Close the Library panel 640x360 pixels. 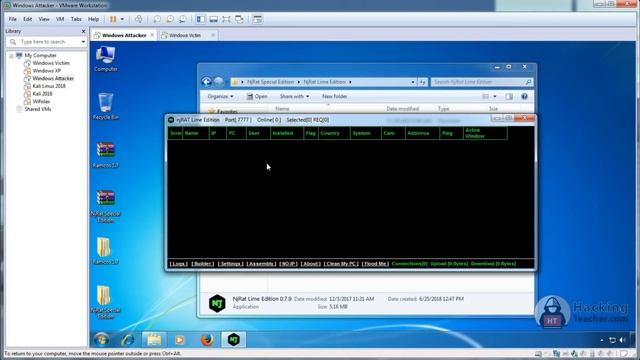[x=84, y=31]
